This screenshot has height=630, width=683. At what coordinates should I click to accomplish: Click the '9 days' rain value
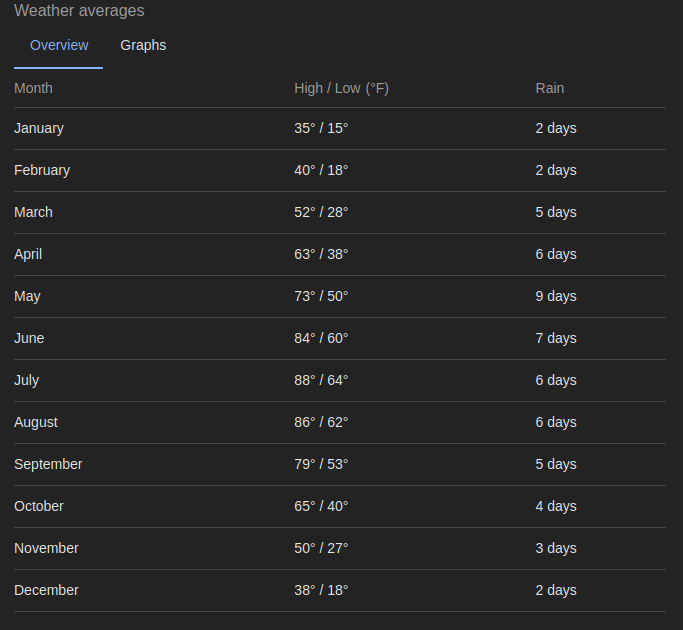[556, 296]
